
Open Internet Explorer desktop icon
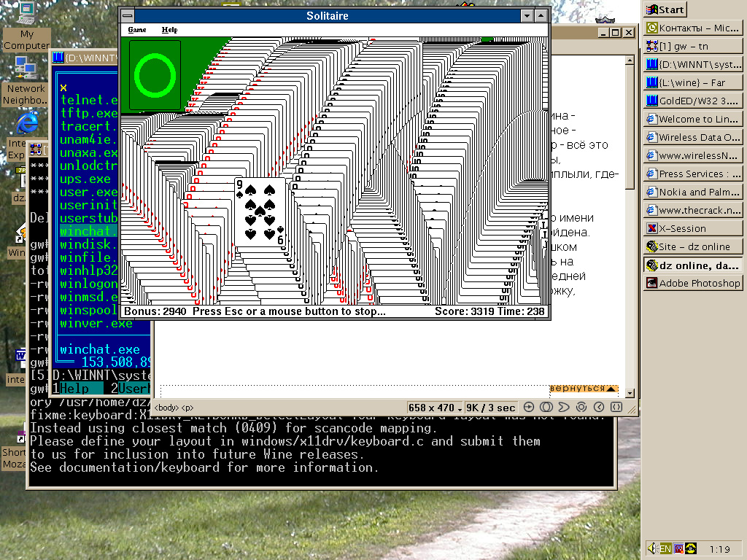point(27,125)
